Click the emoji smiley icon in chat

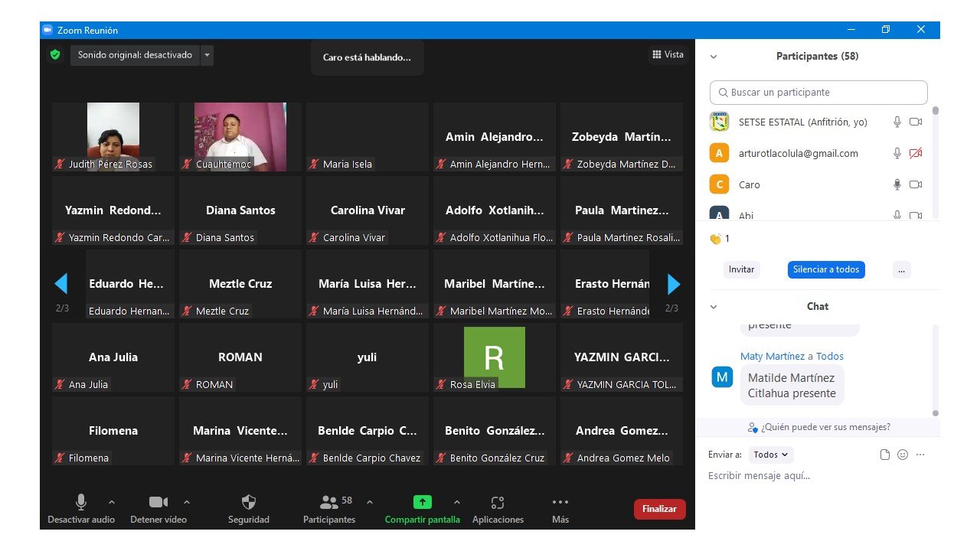tap(903, 455)
